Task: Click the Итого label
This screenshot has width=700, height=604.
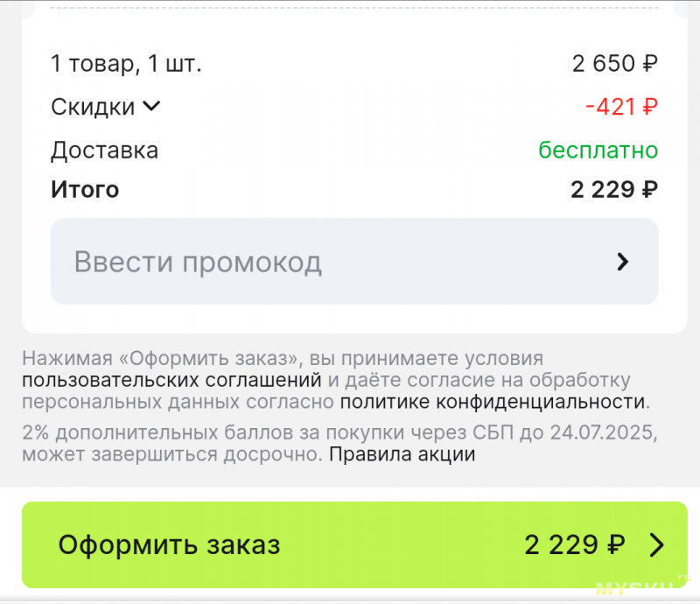Action: pos(85,189)
